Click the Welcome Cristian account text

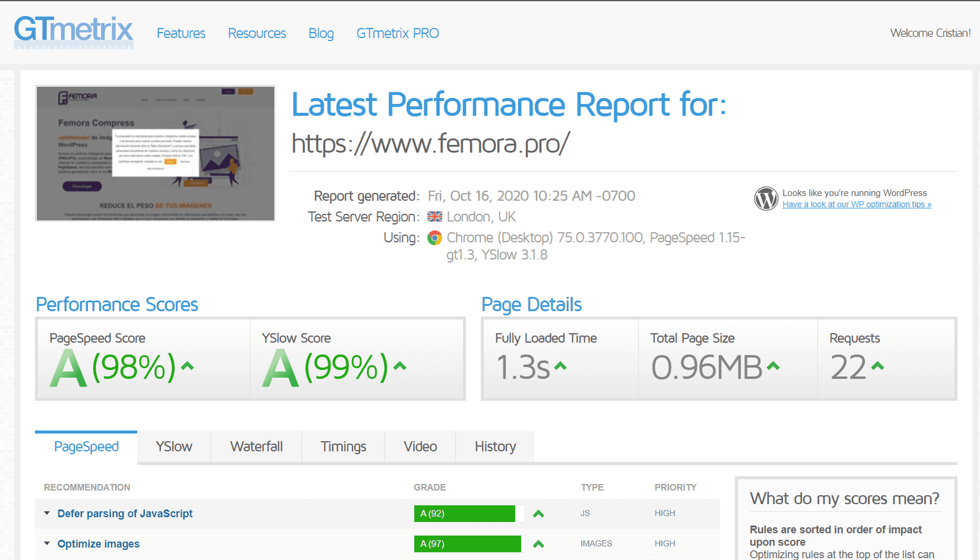[x=930, y=33]
